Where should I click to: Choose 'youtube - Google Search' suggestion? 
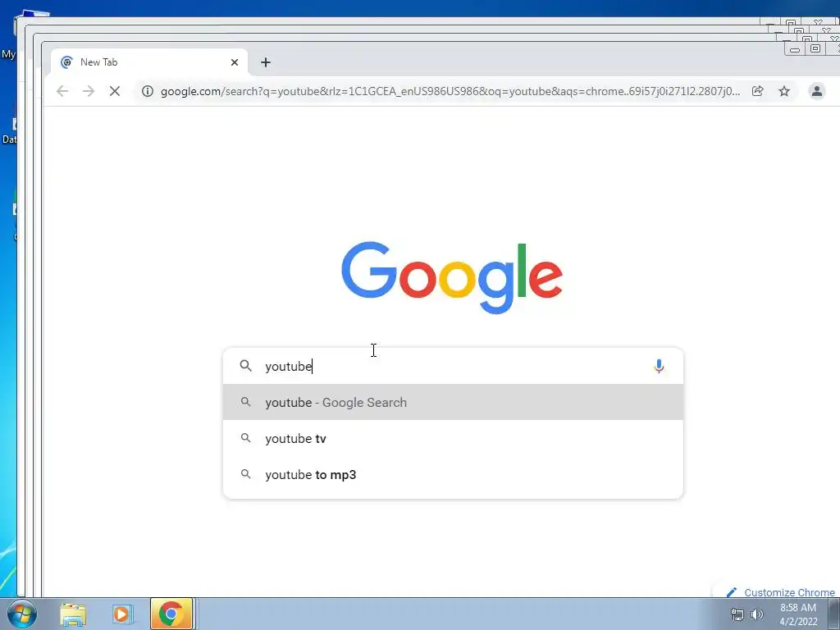(453, 402)
